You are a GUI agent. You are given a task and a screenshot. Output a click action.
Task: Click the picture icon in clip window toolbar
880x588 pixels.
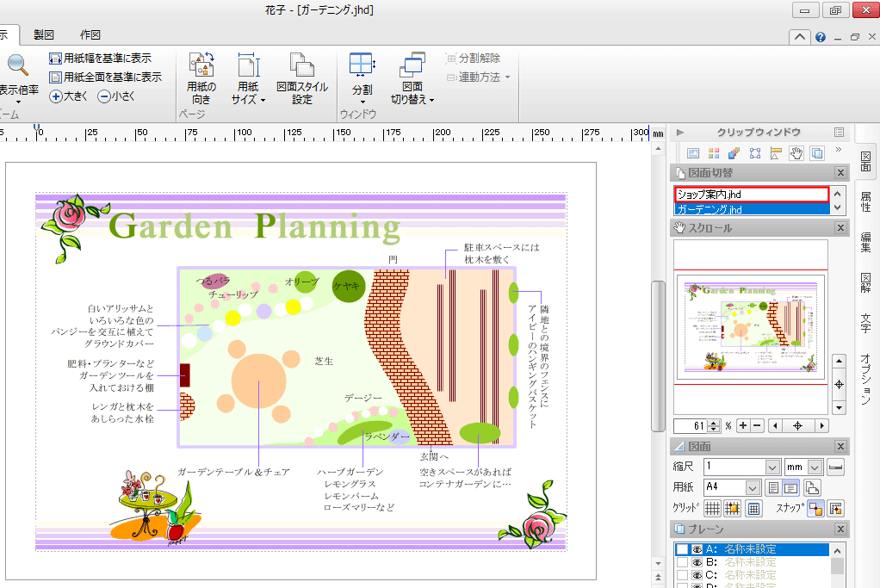(693, 152)
